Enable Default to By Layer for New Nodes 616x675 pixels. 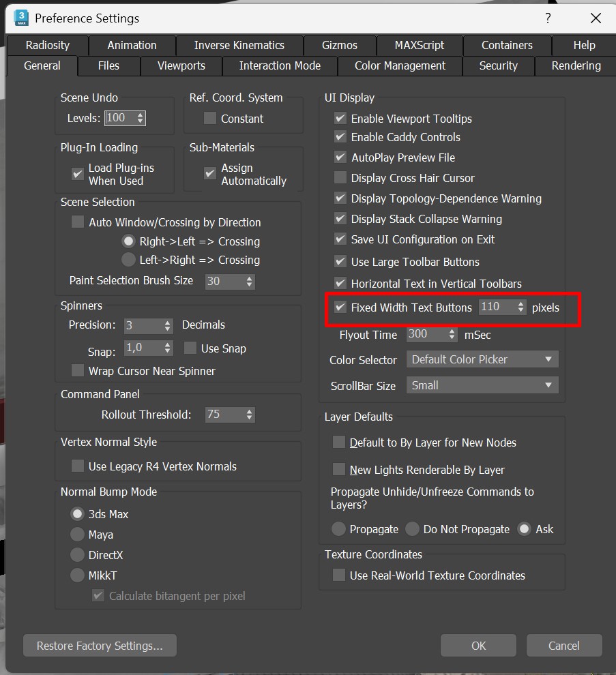[x=339, y=442]
